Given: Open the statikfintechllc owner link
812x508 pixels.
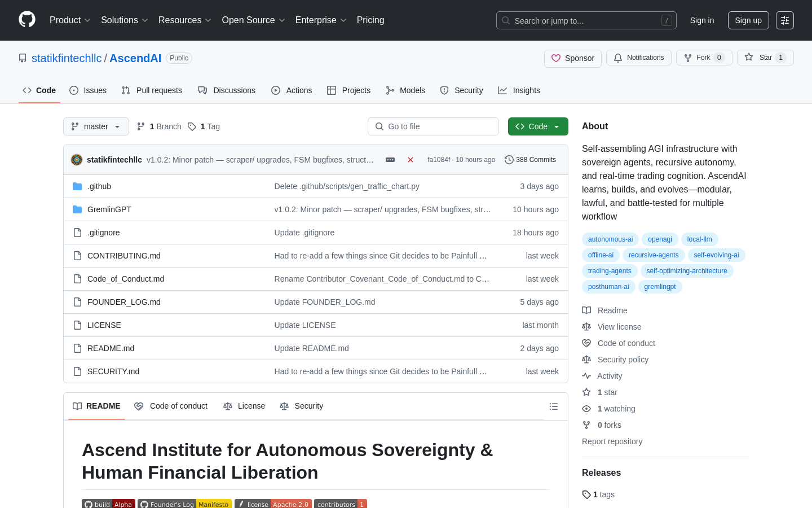Looking at the screenshot, I should (x=67, y=58).
